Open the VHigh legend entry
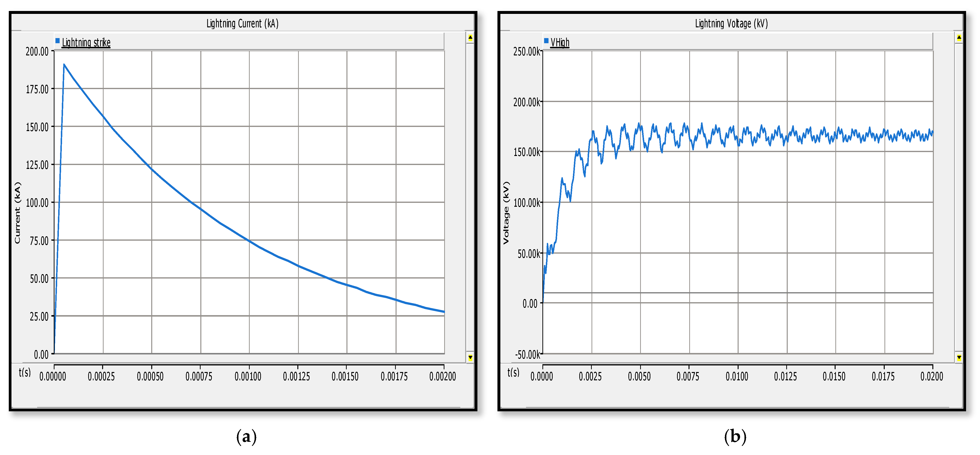Viewport: 980px width, 455px height. tap(560, 42)
